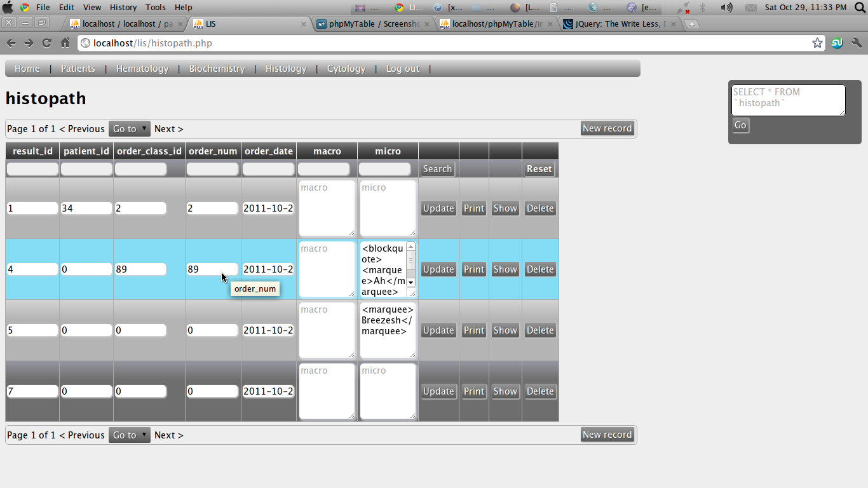868x488 pixels.
Task: Click the 'Next >' pagination link
Action: [168, 128]
